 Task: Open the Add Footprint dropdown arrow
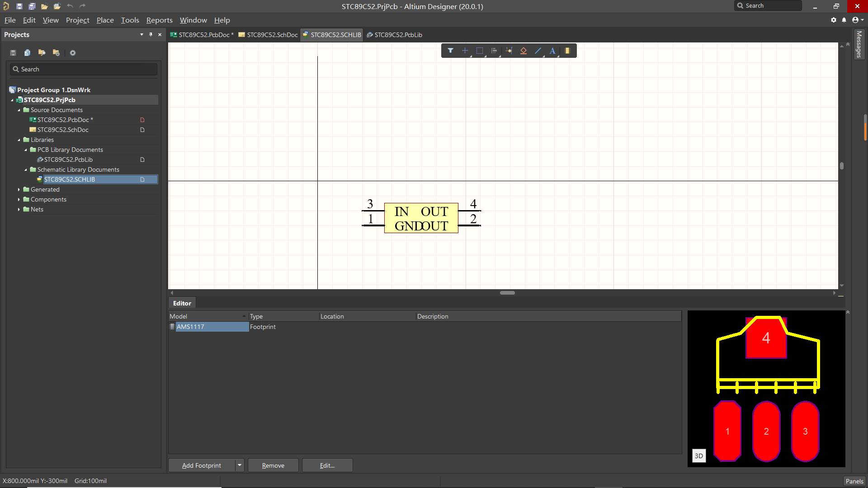240,465
